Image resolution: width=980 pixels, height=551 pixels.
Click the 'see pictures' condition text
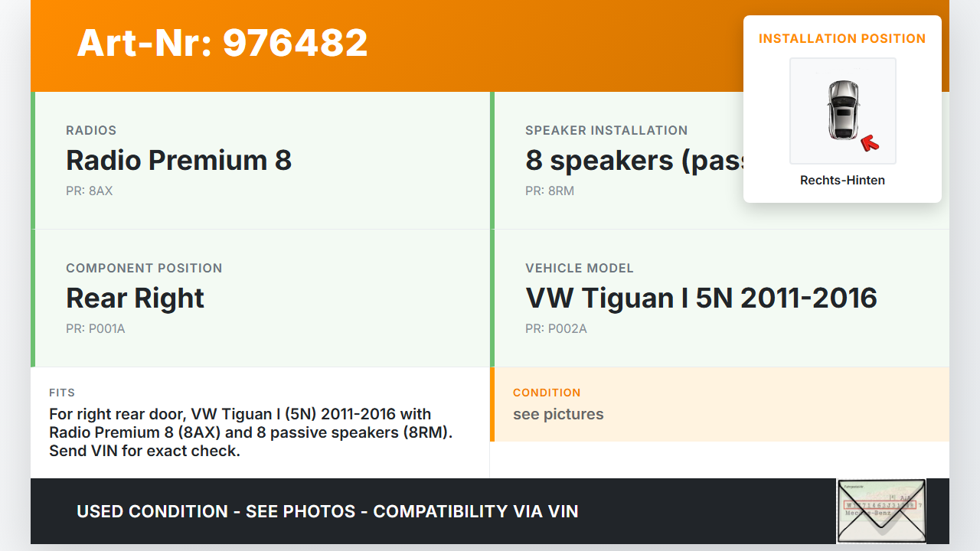pos(558,414)
